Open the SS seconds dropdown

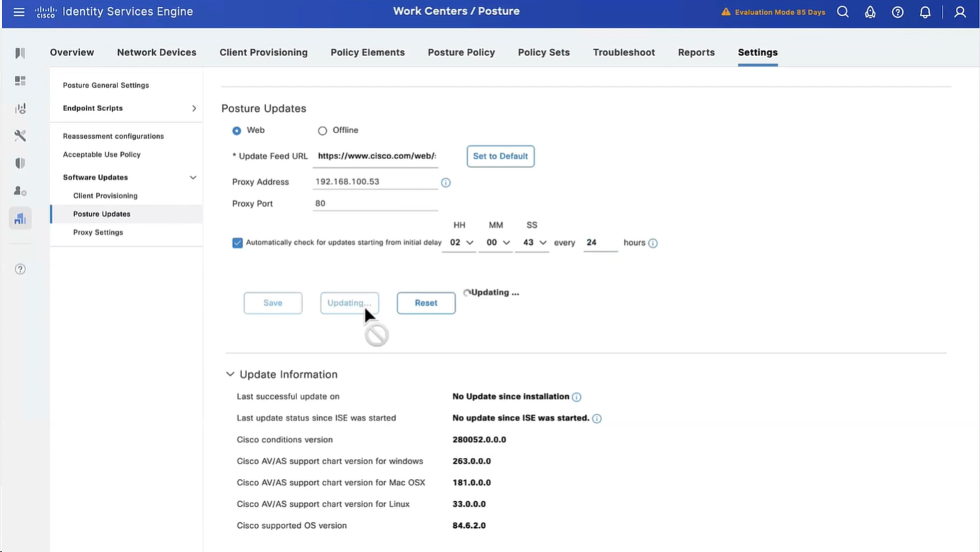pyautogui.click(x=532, y=243)
